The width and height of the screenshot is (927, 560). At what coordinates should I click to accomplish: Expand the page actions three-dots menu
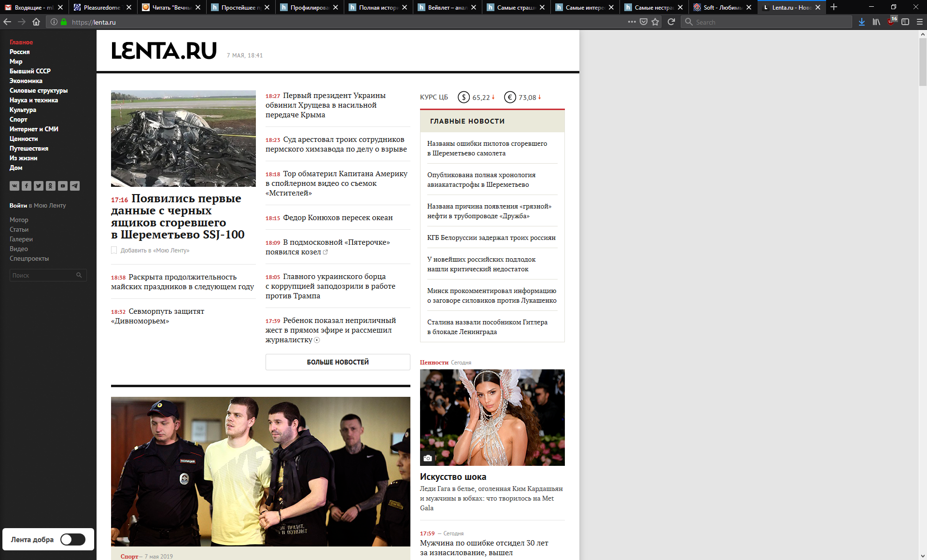632,22
